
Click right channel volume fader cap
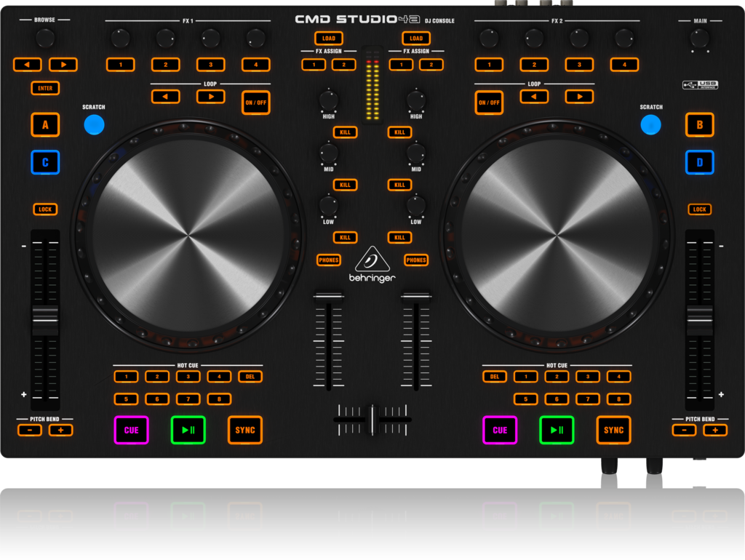[x=416, y=297]
